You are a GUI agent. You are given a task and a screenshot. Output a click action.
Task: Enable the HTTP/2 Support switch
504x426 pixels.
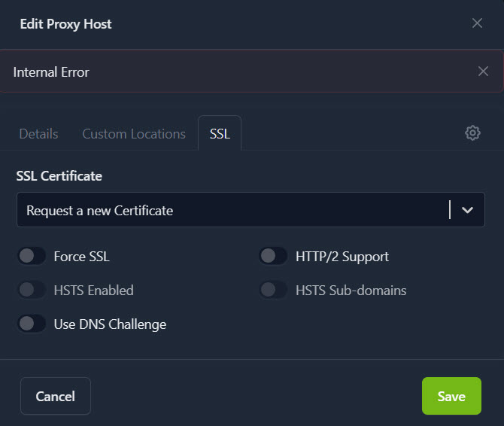[x=273, y=256]
